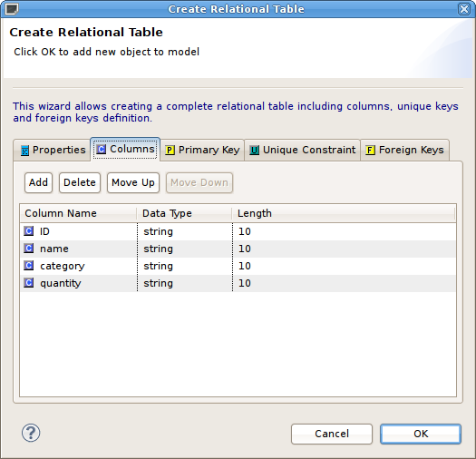Click the Move Up button
The height and width of the screenshot is (459, 476).
[x=133, y=182]
